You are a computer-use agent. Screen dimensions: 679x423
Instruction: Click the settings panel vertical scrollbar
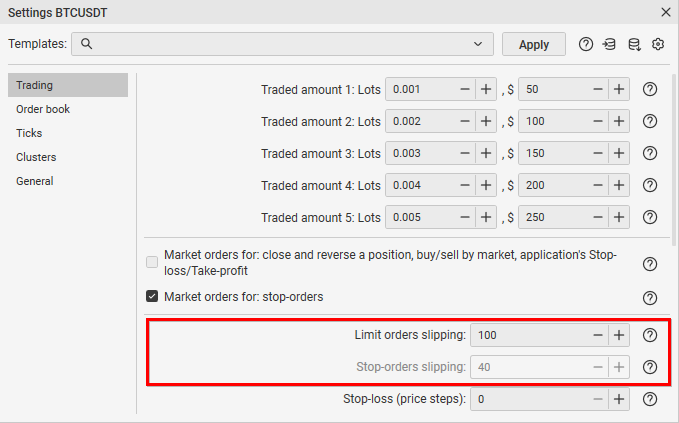pos(673,161)
